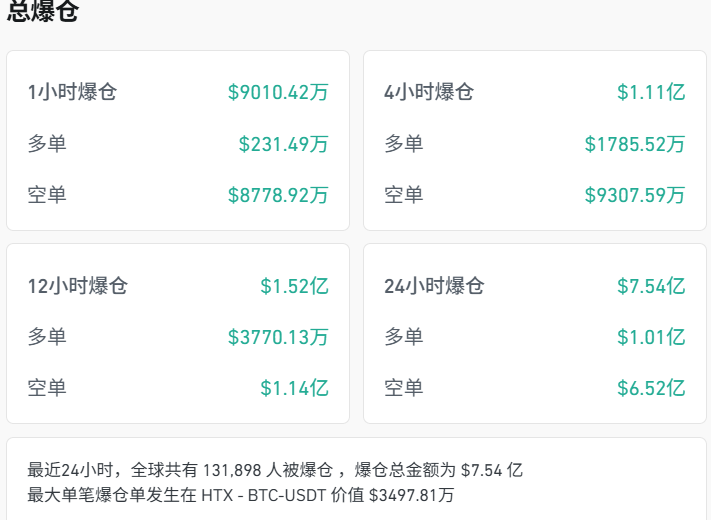Image resolution: width=711 pixels, height=520 pixels.
Task: Click the 1-hour 多单 value $231.49万
Action: (x=283, y=144)
